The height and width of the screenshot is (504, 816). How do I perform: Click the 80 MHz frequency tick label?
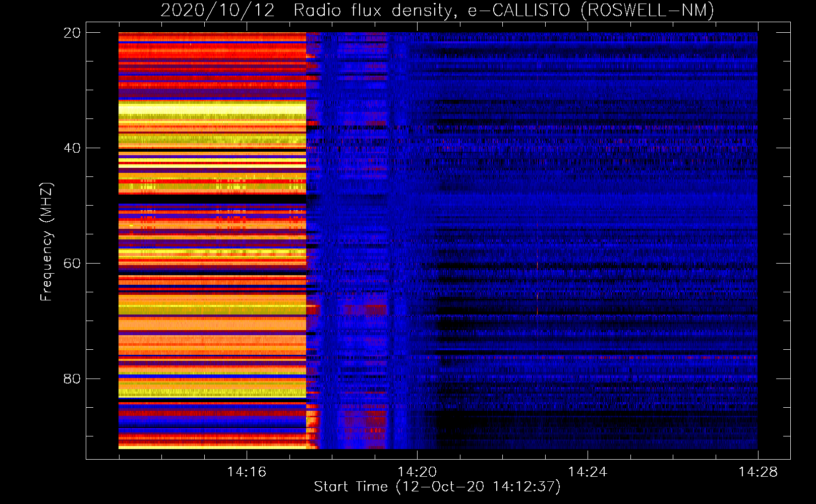pyautogui.click(x=72, y=379)
